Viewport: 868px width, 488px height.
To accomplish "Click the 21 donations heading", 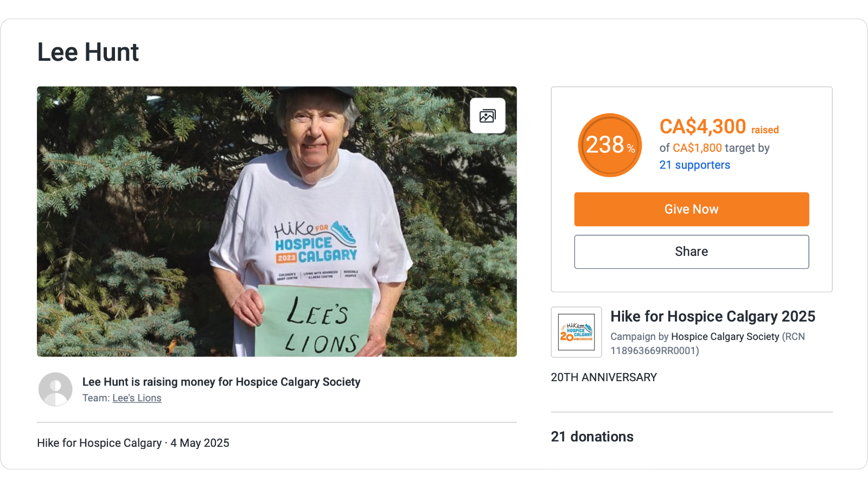I will (592, 436).
